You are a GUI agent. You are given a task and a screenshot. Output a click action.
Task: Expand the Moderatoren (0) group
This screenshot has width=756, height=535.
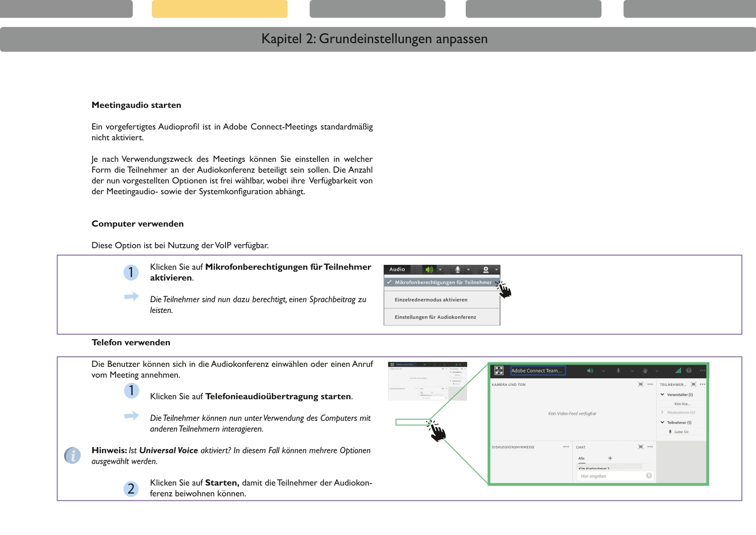coord(663,412)
